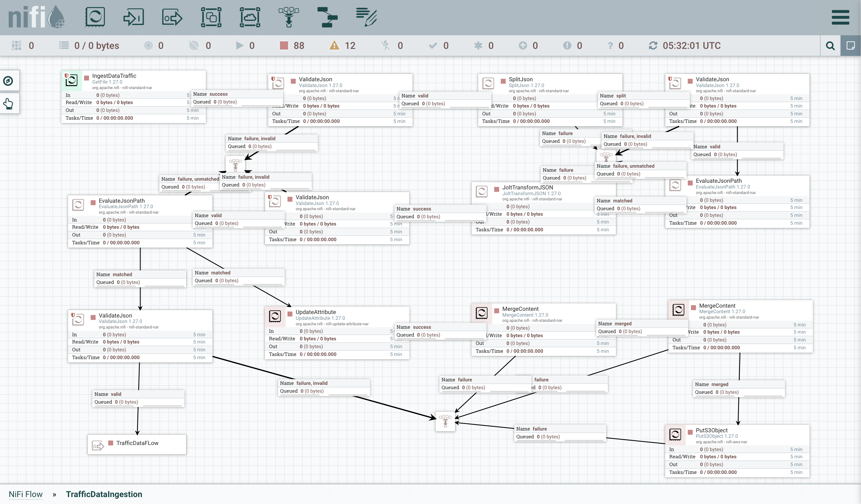
Task: Expand the Navigate panel compass icon
Action: pos(8,81)
